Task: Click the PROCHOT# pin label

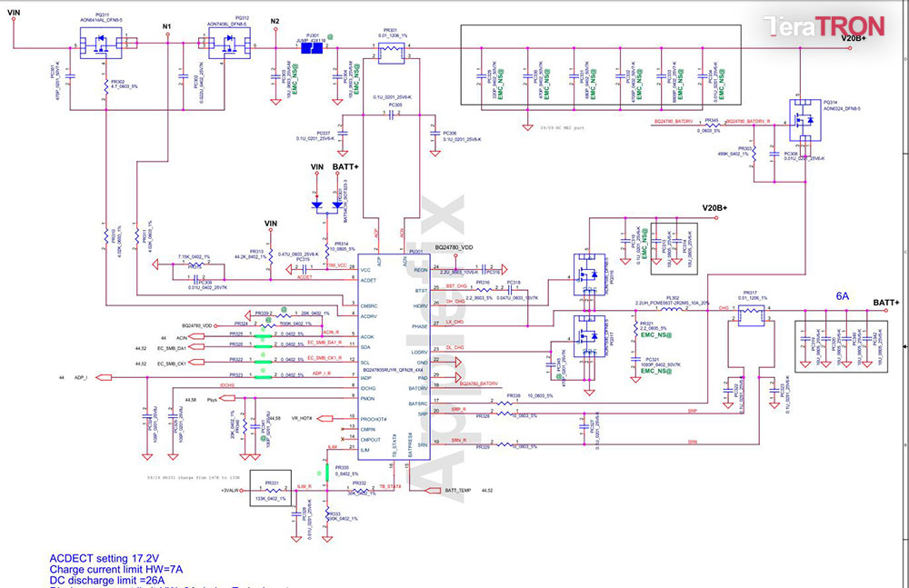Action: (374, 419)
